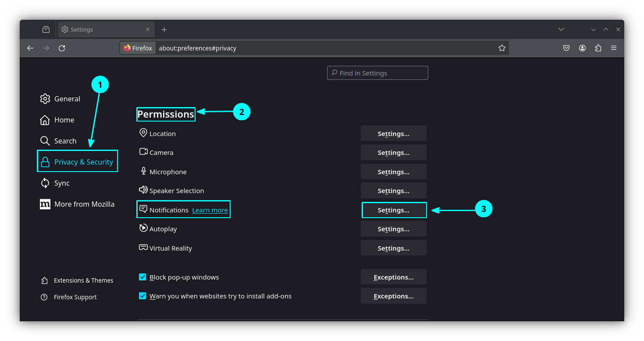Open Sync settings category
The width and height of the screenshot is (644, 341).
point(55,183)
